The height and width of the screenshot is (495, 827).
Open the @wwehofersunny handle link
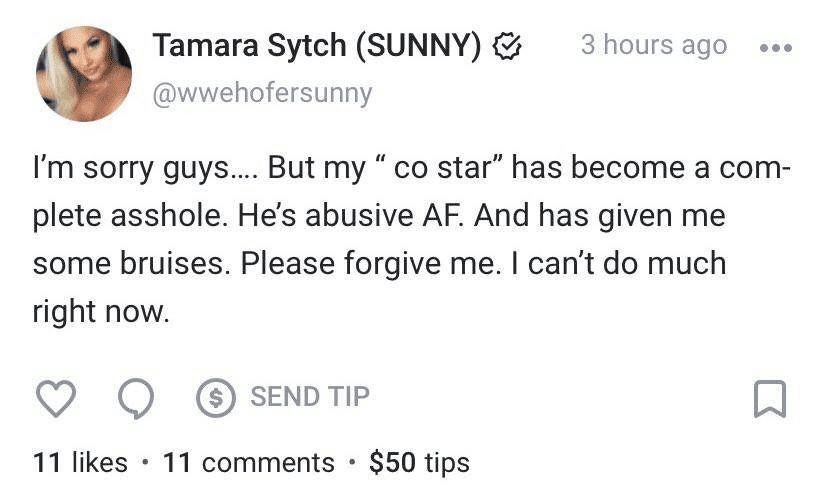261,93
